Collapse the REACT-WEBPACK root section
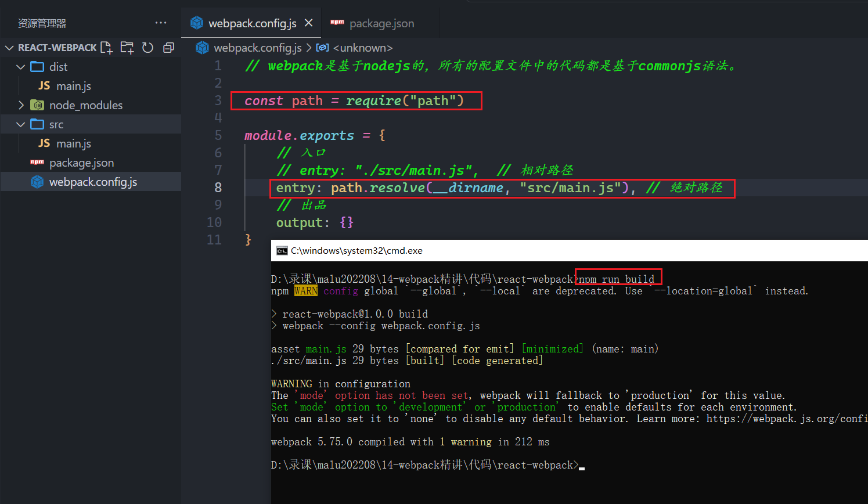Screen dimensions: 868x504 [x=9, y=48]
